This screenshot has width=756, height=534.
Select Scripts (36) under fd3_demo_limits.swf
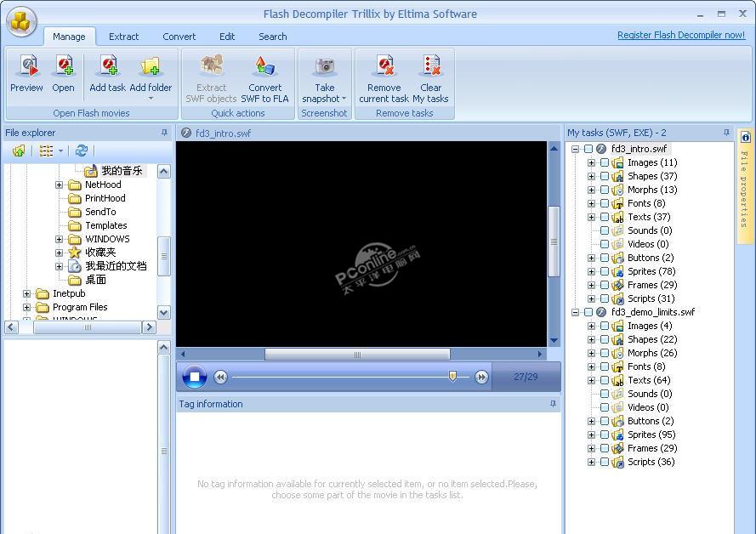click(x=651, y=462)
